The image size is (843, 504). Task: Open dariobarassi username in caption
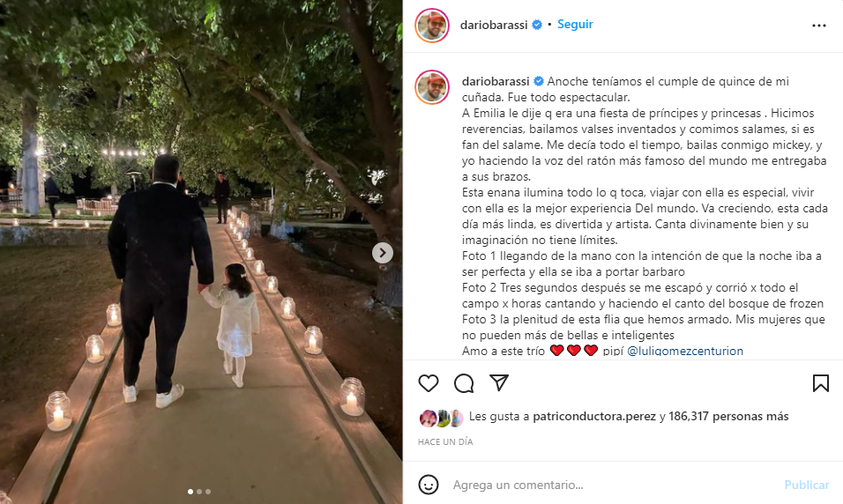tap(496, 81)
